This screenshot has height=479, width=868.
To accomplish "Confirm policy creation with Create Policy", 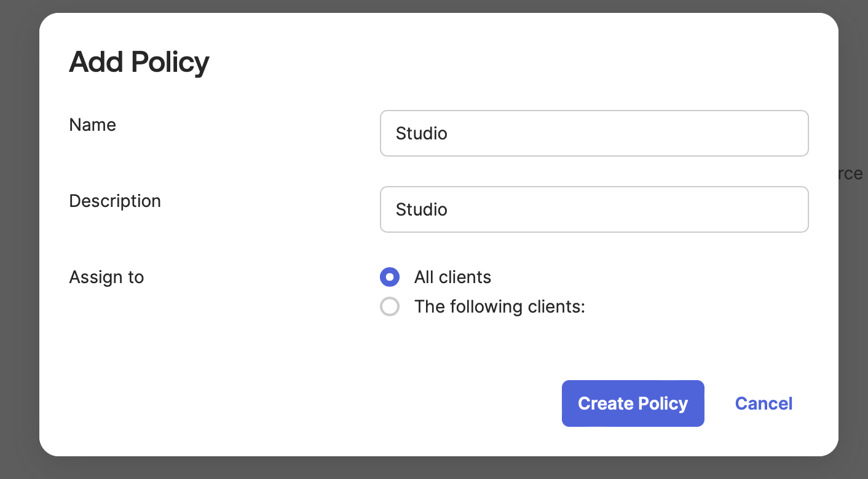I will coord(633,403).
